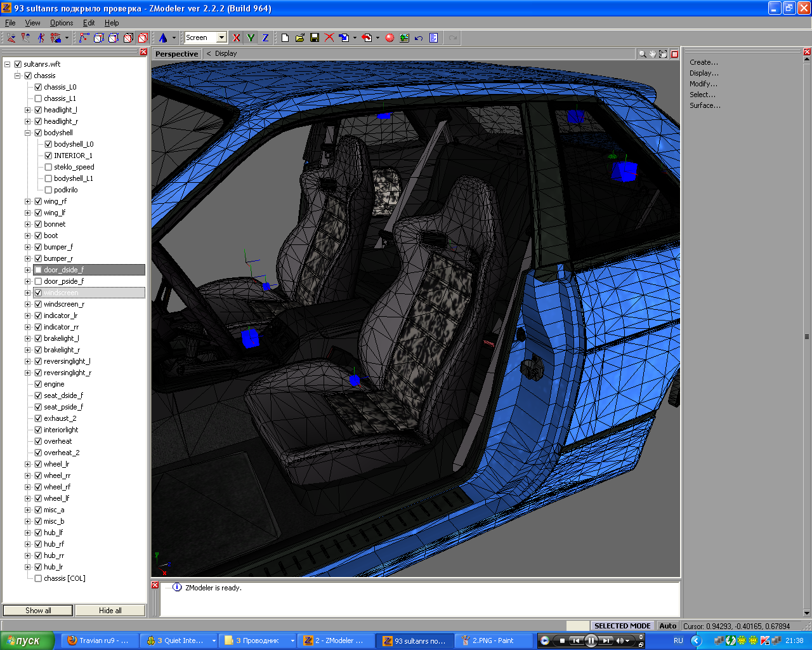Collapse the bodyshell tree node

click(28, 133)
